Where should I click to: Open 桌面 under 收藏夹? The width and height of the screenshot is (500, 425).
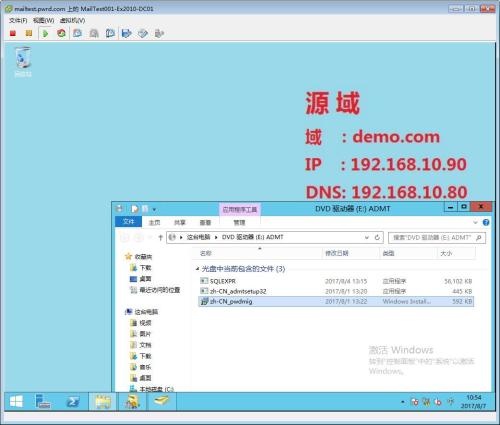(145, 278)
